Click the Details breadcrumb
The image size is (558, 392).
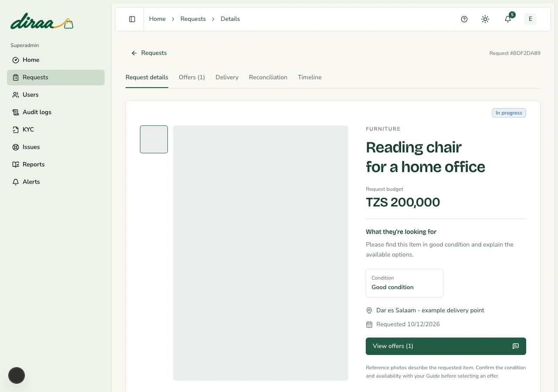230,19
